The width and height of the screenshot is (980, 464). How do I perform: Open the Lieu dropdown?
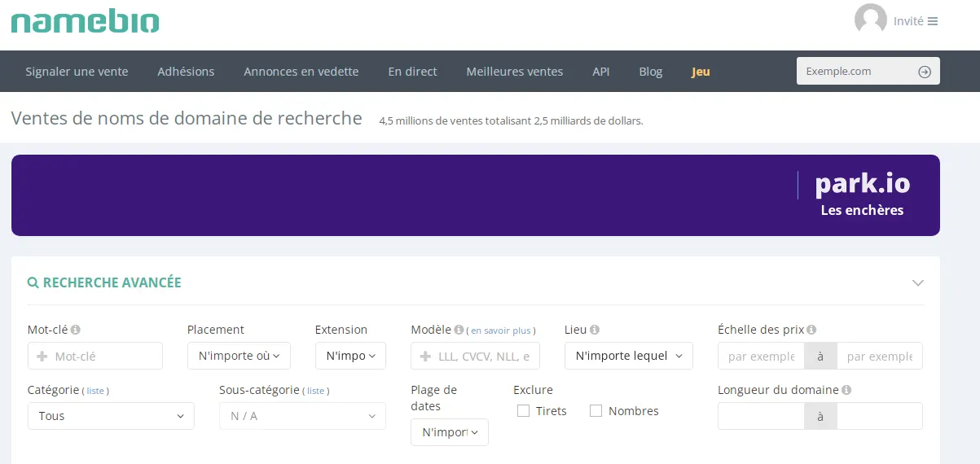(x=628, y=356)
